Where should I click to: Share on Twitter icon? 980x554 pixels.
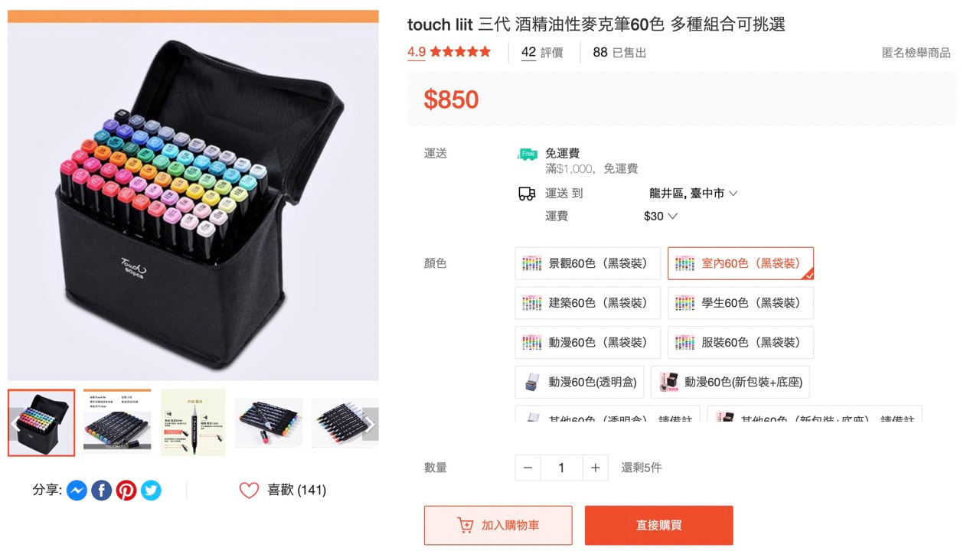click(151, 490)
